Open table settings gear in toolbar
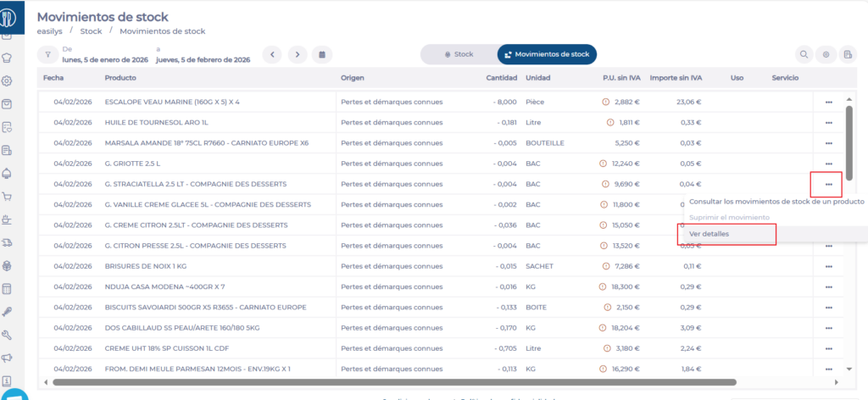This screenshot has height=400, width=868. [826, 55]
